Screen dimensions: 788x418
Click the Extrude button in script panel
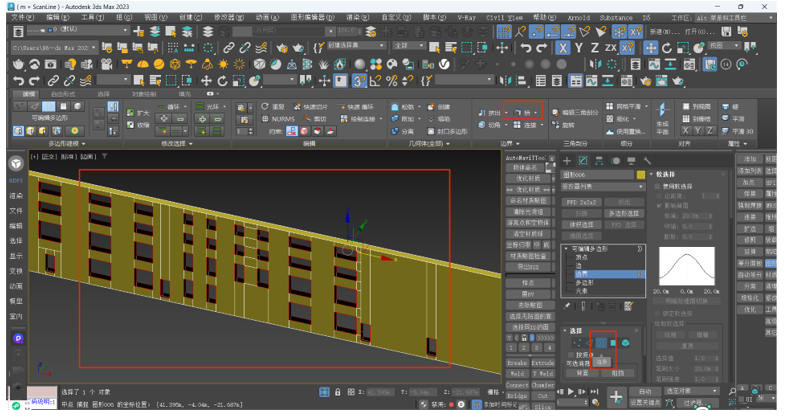543,362
